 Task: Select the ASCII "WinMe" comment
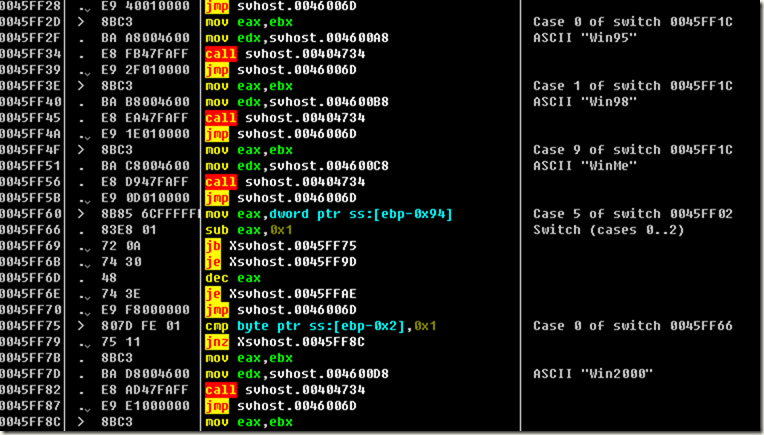click(575, 165)
